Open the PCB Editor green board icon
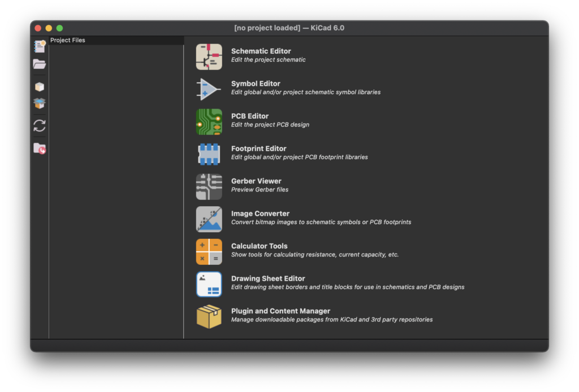 tap(209, 121)
